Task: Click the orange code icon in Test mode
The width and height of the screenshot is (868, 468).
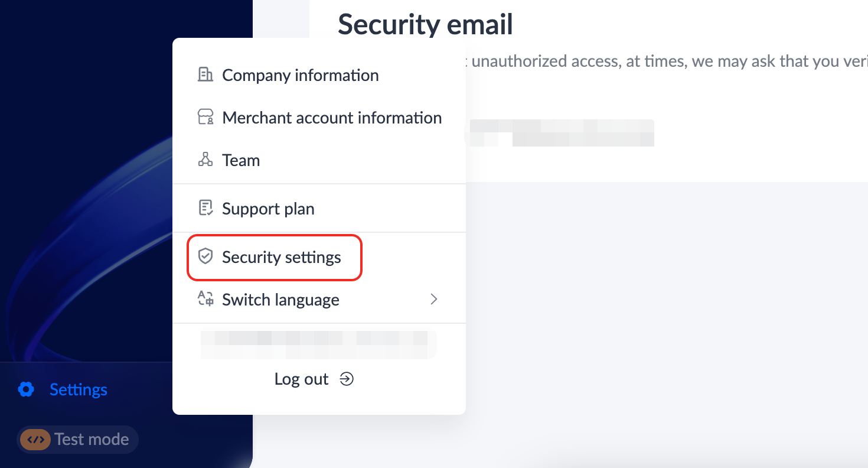Action: tap(36, 440)
